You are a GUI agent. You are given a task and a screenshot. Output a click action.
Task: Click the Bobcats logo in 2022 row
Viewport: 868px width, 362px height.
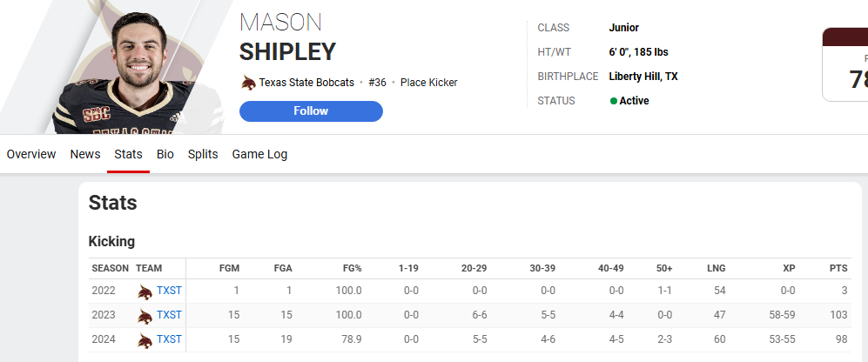click(x=145, y=292)
